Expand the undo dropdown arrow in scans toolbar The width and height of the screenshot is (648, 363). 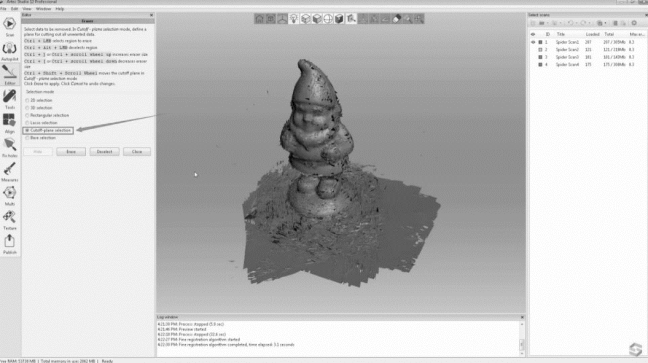coord(576,23)
